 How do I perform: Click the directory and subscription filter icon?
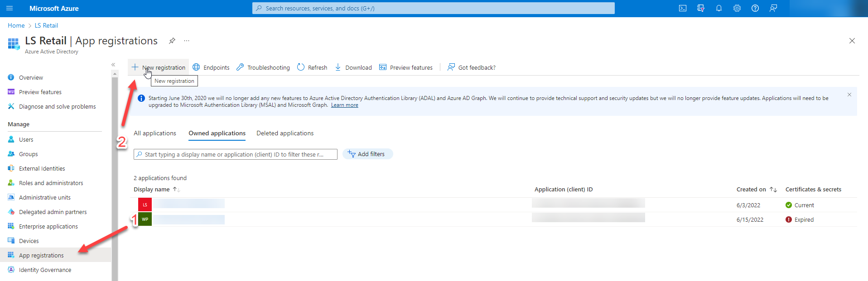pyautogui.click(x=700, y=8)
